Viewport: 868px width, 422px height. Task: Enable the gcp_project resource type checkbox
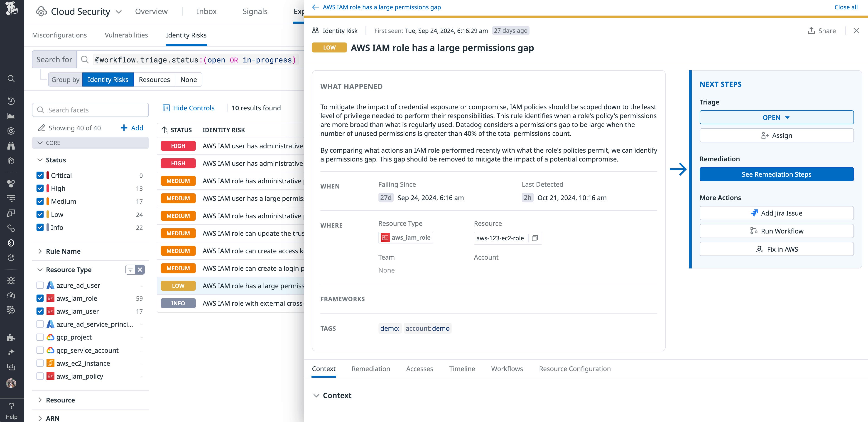[x=40, y=337]
